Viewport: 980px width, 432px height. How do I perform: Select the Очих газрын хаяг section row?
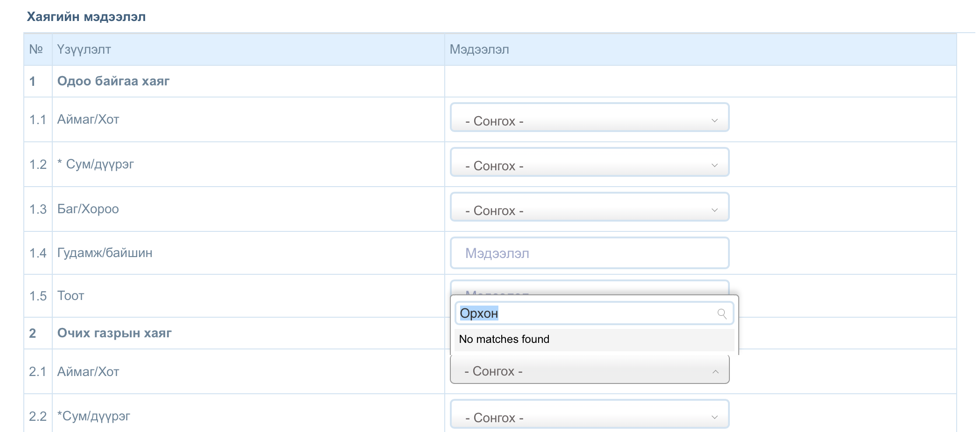[x=114, y=333]
